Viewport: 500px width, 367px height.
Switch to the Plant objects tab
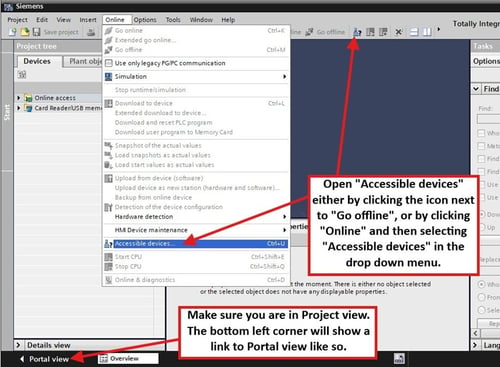click(83, 61)
